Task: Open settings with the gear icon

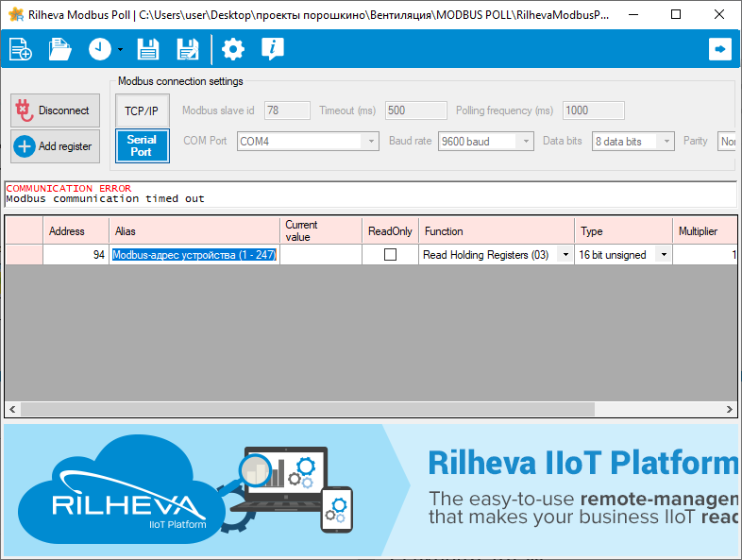Action: (232, 50)
